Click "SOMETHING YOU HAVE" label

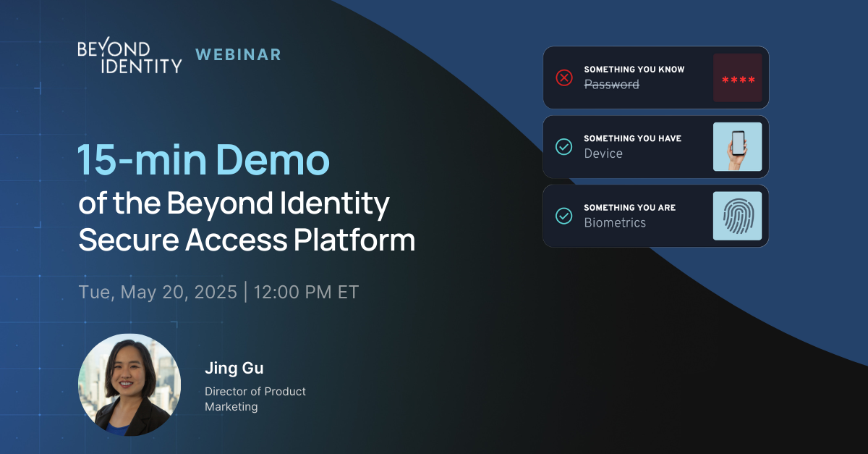click(633, 138)
